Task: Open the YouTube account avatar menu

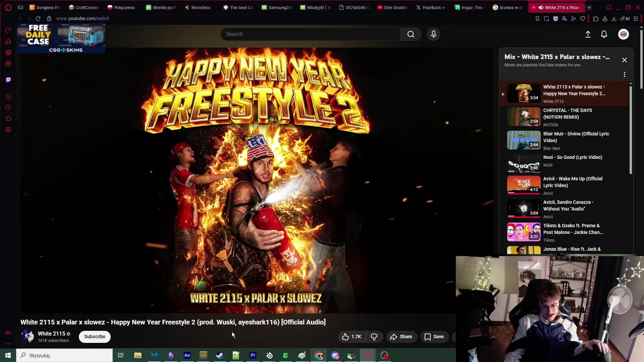Action: (623, 34)
